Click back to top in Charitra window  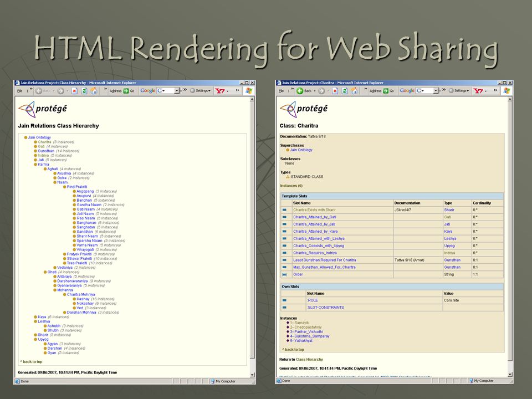(x=293, y=350)
